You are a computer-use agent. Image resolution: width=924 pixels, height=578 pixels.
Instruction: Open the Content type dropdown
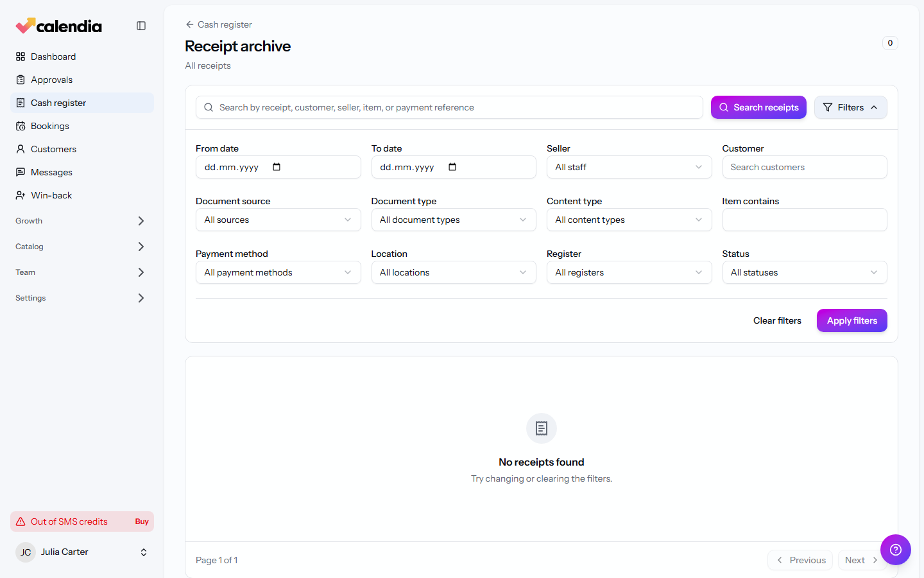coord(629,220)
